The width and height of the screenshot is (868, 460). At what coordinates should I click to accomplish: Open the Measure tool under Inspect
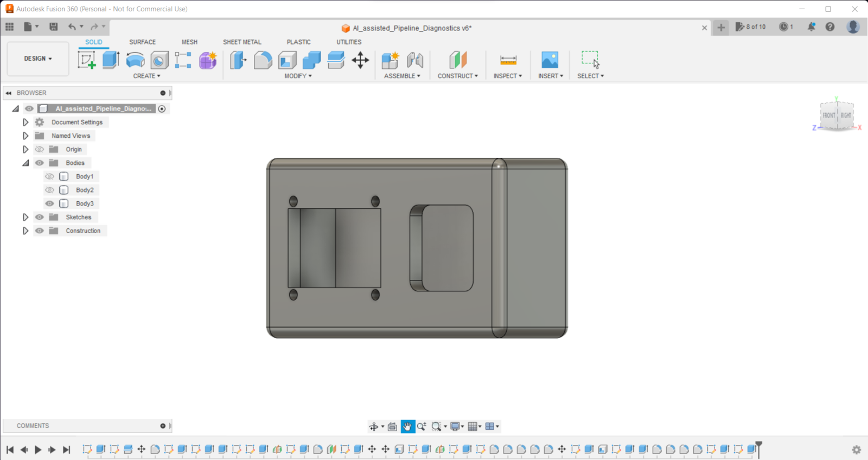tap(508, 60)
